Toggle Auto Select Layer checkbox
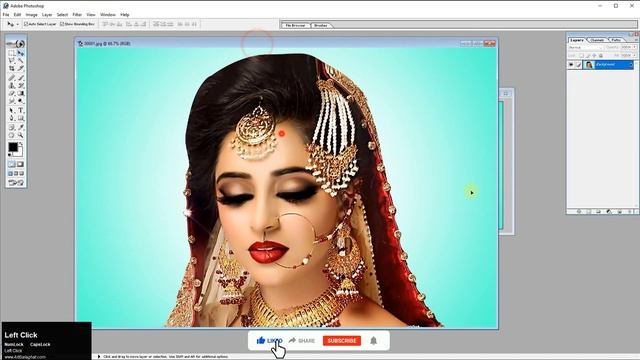Viewport: 640px width, 360px height. (26, 24)
